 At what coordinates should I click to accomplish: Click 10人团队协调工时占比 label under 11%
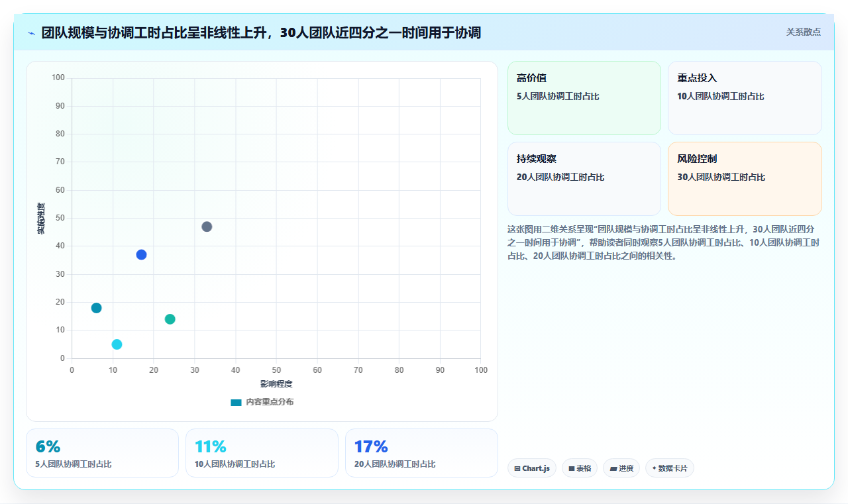click(x=235, y=464)
